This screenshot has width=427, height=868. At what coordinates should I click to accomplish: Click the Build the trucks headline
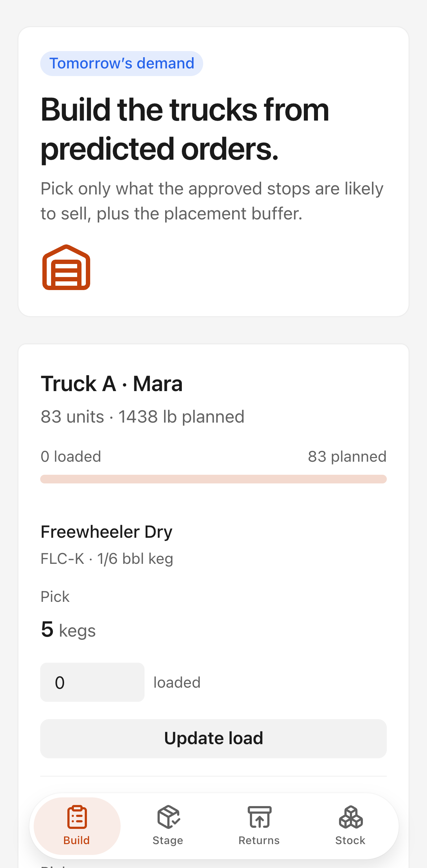[185, 129]
